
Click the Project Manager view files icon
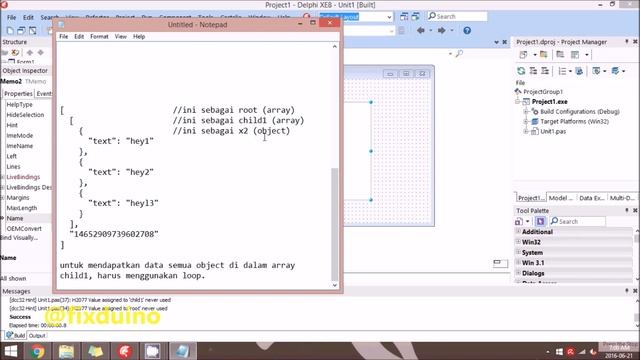(x=560, y=55)
